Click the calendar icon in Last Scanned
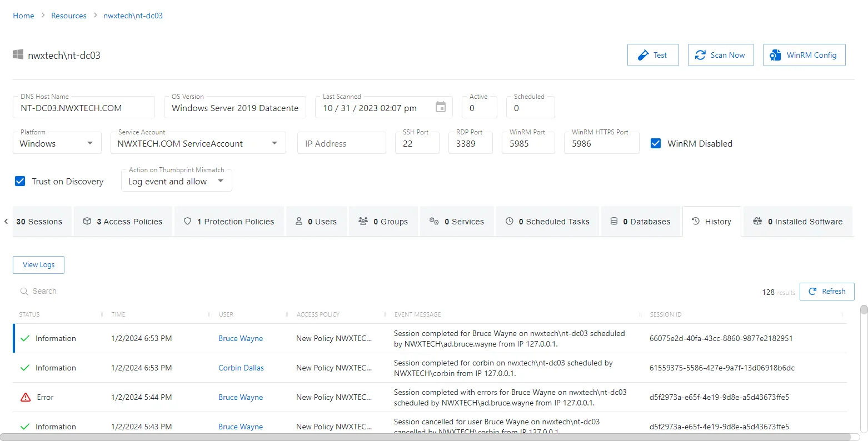The height and width of the screenshot is (441, 868). click(x=441, y=107)
